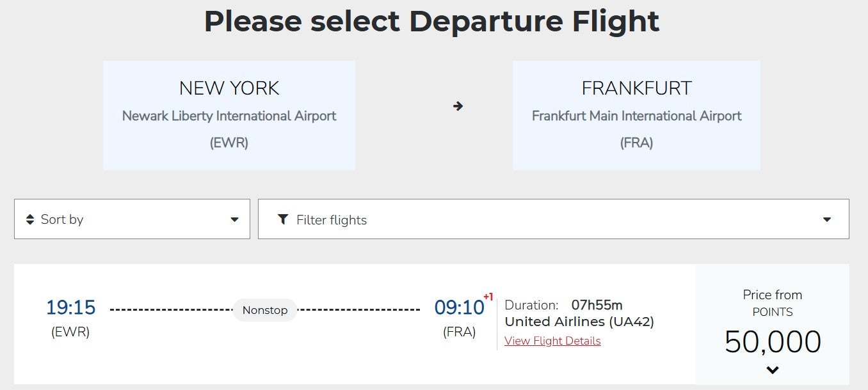Click the sort arrows icon in Sort by
Screen dimensions: 868x390
point(30,219)
